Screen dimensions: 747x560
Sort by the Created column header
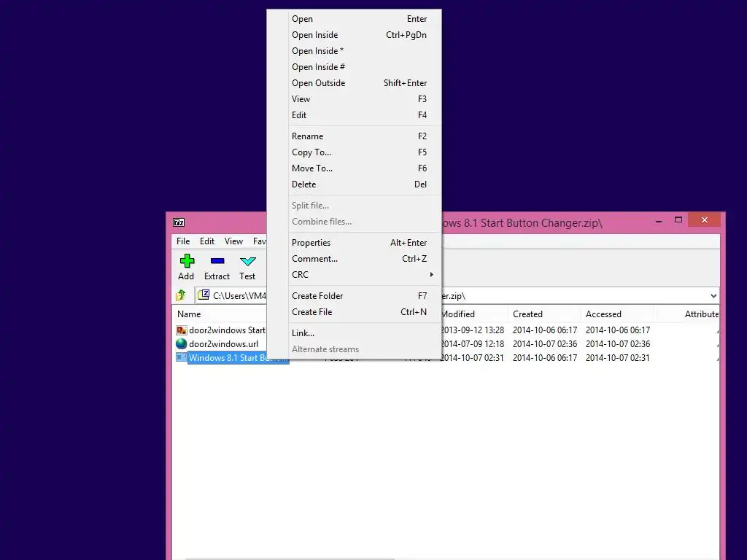(x=527, y=314)
